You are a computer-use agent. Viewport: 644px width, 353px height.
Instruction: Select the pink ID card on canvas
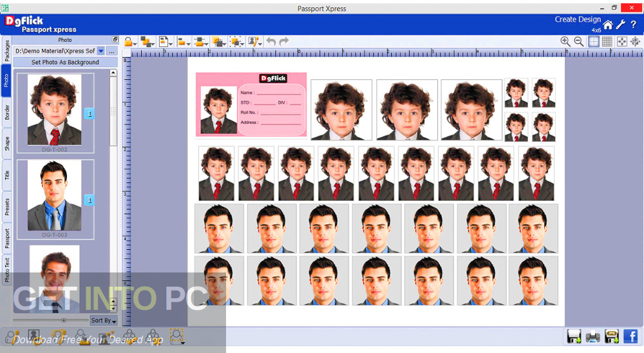point(251,104)
